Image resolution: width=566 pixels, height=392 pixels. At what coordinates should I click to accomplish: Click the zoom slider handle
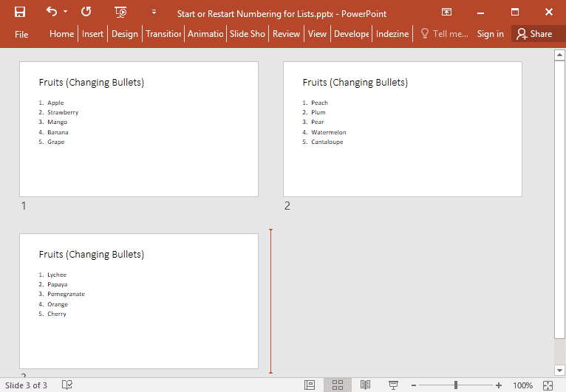pos(456,385)
